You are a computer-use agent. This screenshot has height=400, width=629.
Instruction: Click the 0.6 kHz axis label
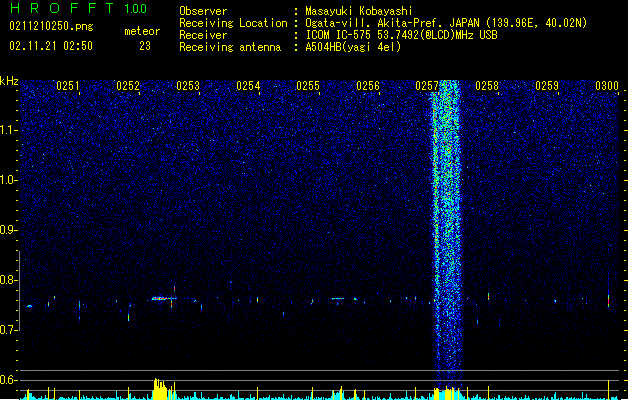pyautogui.click(x=8, y=380)
